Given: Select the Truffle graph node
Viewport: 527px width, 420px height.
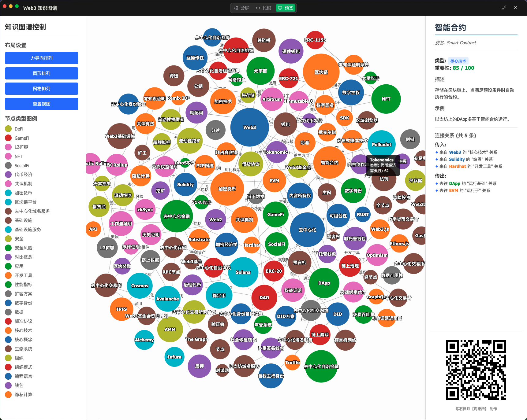Looking at the screenshot, I should pyautogui.click(x=293, y=363).
